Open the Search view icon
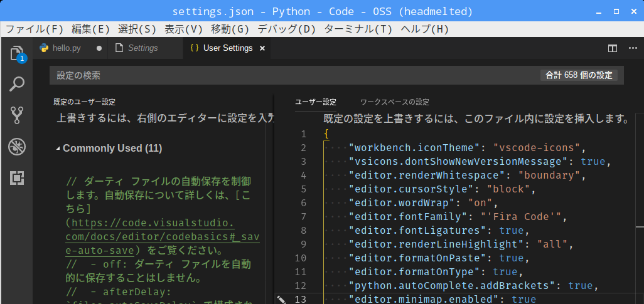Image resolution: width=644 pixels, height=304 pixels. coord(17,84)
